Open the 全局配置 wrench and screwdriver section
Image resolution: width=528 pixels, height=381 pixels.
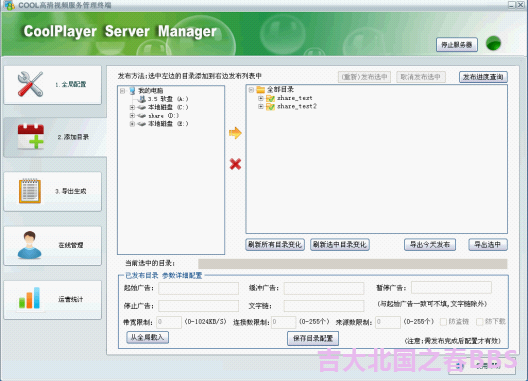52,85
